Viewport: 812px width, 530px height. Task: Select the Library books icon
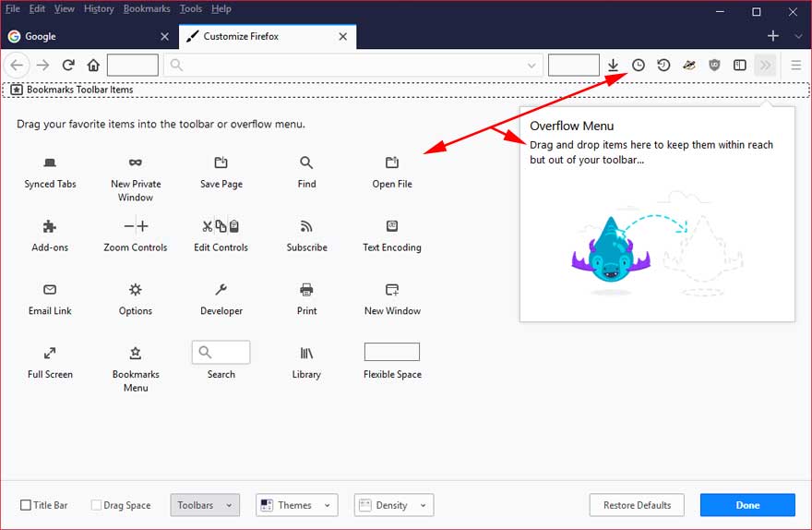tap(306, 354)
